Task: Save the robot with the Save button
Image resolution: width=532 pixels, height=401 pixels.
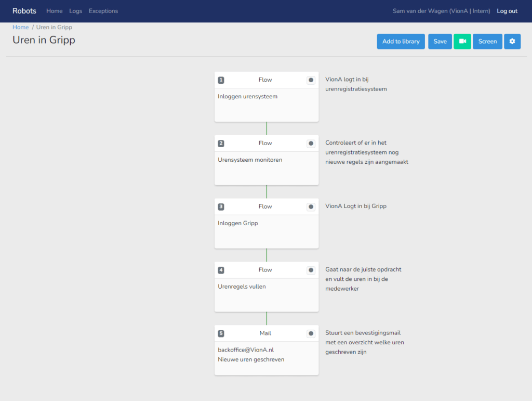Action: coord(440,41)
